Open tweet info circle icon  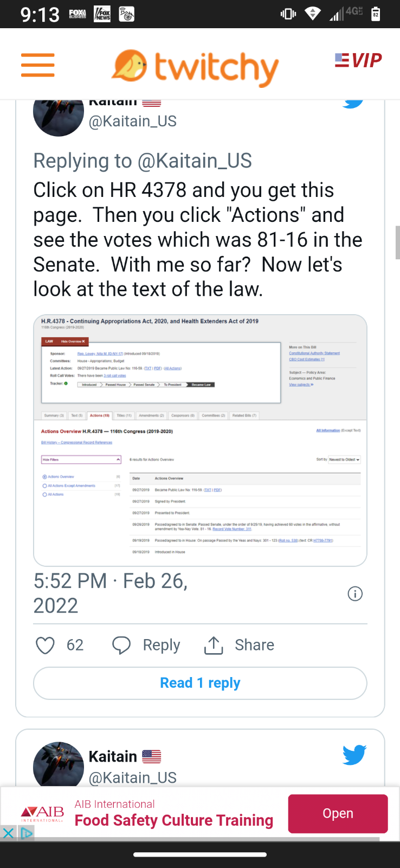tap(355, 593)
